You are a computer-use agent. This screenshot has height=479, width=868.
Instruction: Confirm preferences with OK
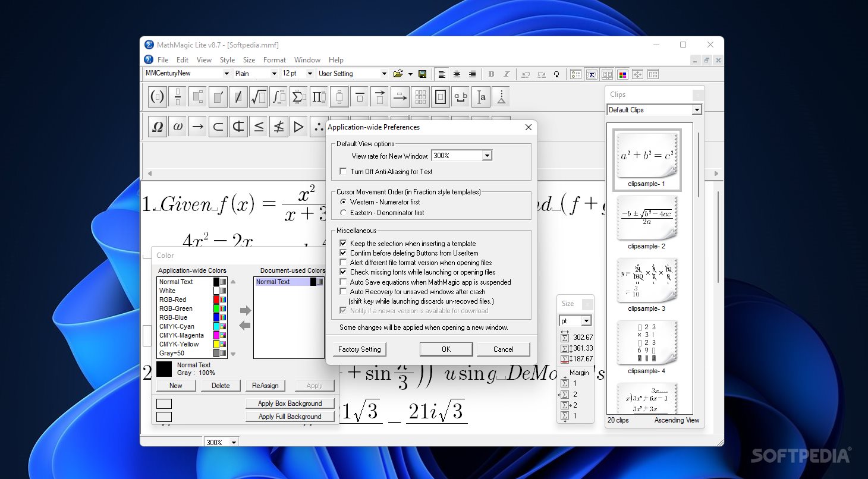(x=446, y=349)
